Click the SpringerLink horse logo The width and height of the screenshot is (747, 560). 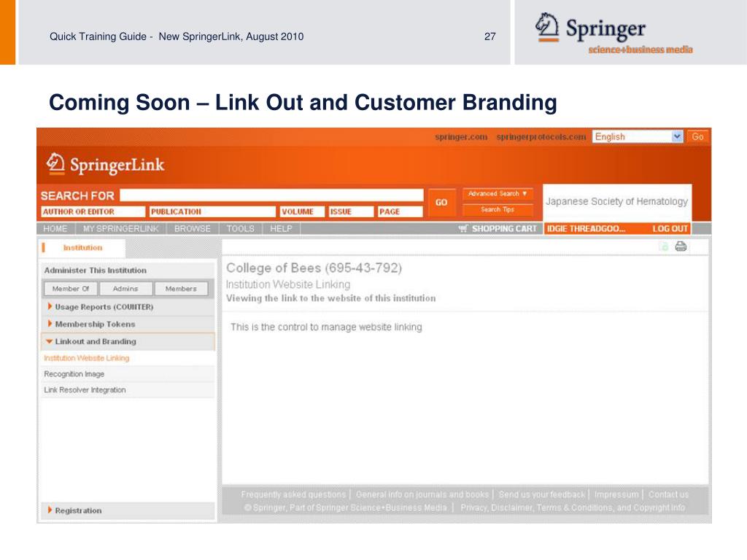(55, 163)
